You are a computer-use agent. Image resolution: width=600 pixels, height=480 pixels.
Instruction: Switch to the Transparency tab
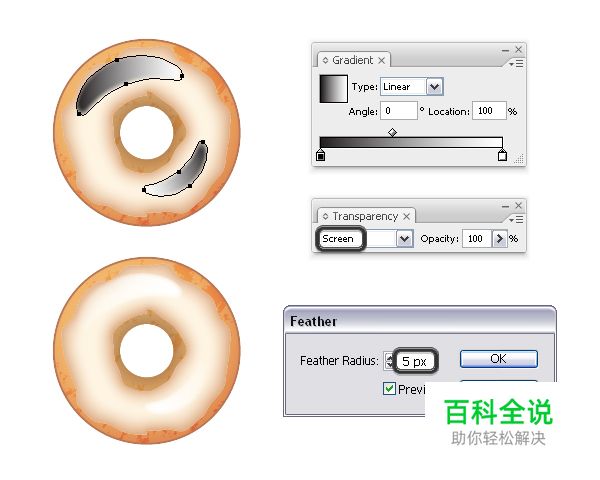coord(365,216)
